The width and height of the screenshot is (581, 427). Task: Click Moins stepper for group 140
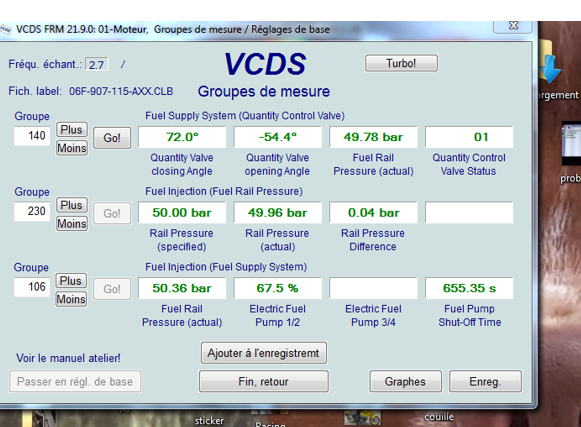tap(72, 148)
